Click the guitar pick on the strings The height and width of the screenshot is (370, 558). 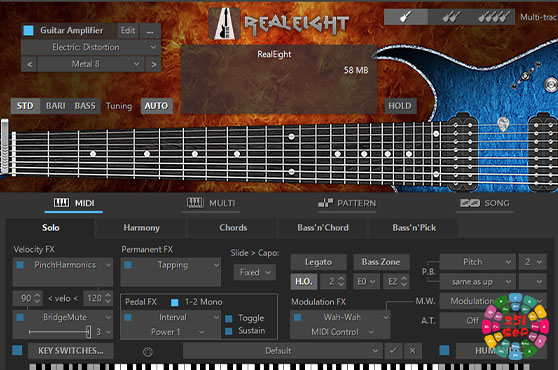click(x=503, y=124)
